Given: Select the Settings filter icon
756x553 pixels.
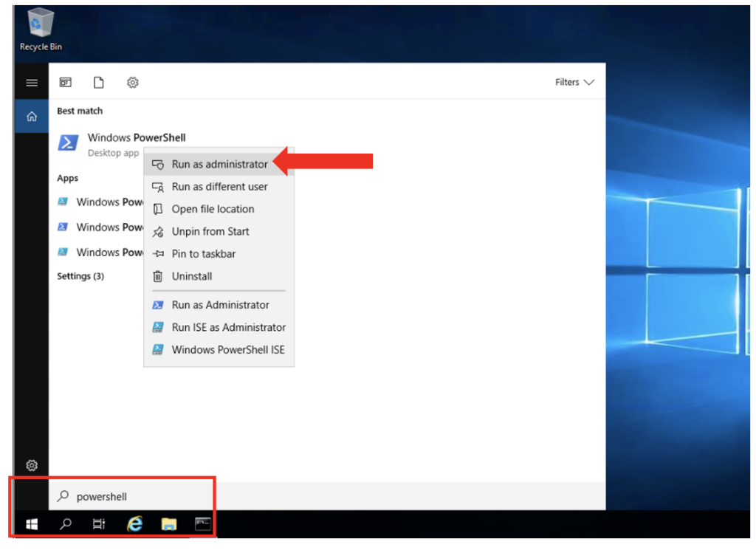Looking at the screenshot, I should (132, 82).
